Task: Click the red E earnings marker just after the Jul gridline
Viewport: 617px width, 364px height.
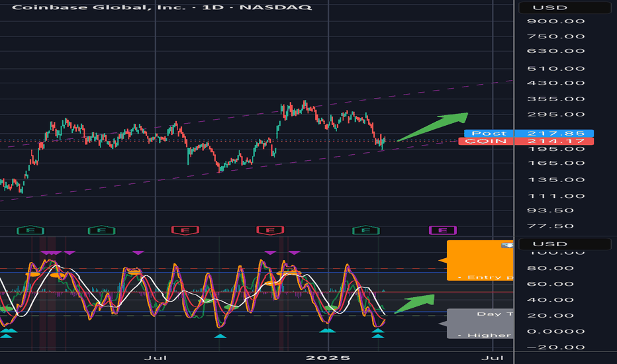Action: point(185,230)
